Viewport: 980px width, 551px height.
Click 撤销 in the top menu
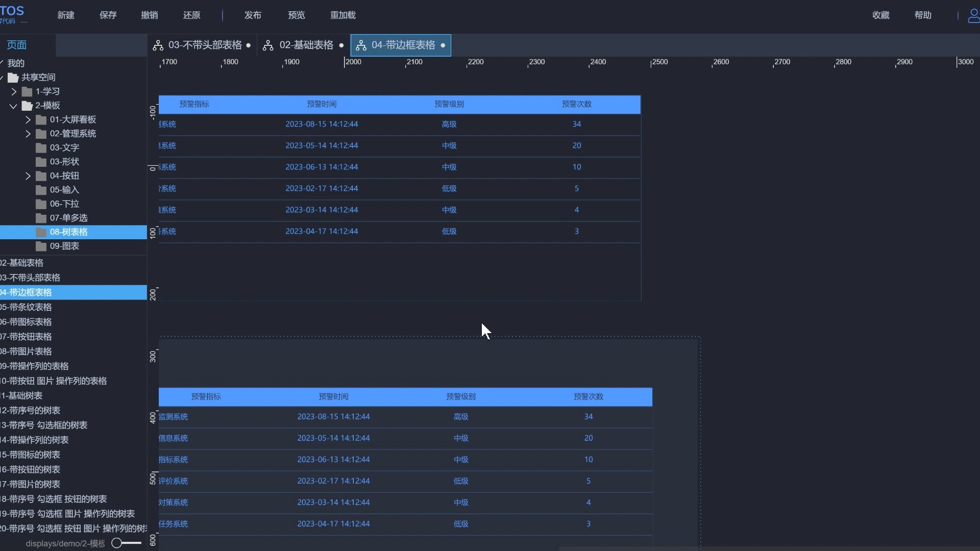150,15
